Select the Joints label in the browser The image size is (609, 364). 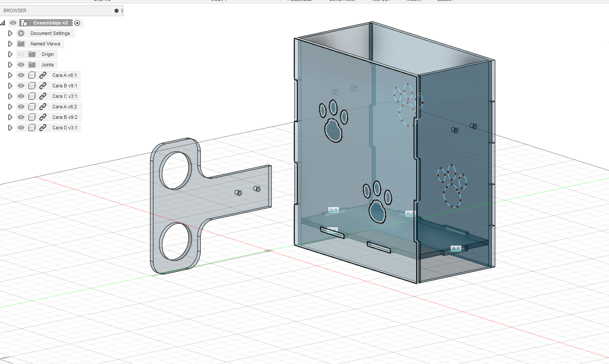coord(48,65)
